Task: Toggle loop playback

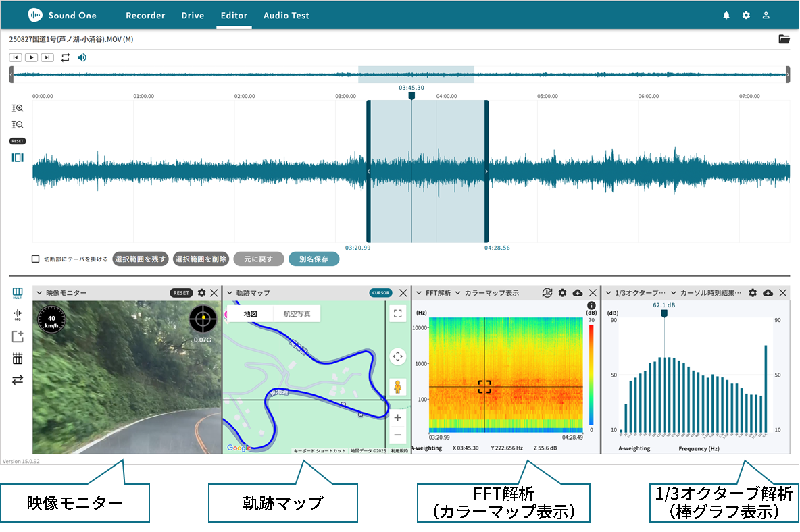Action: click(x=66, y=57)
